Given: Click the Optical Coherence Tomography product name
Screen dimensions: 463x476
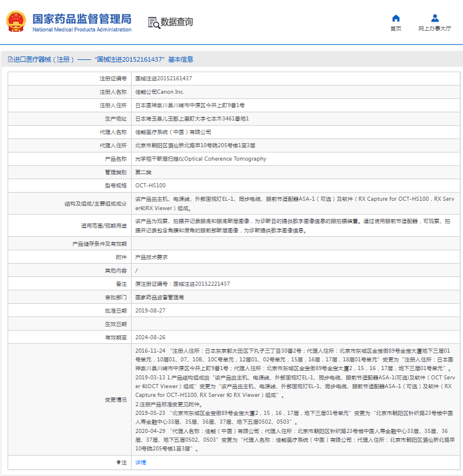Looking at the screenshot, I should point(200,159).
